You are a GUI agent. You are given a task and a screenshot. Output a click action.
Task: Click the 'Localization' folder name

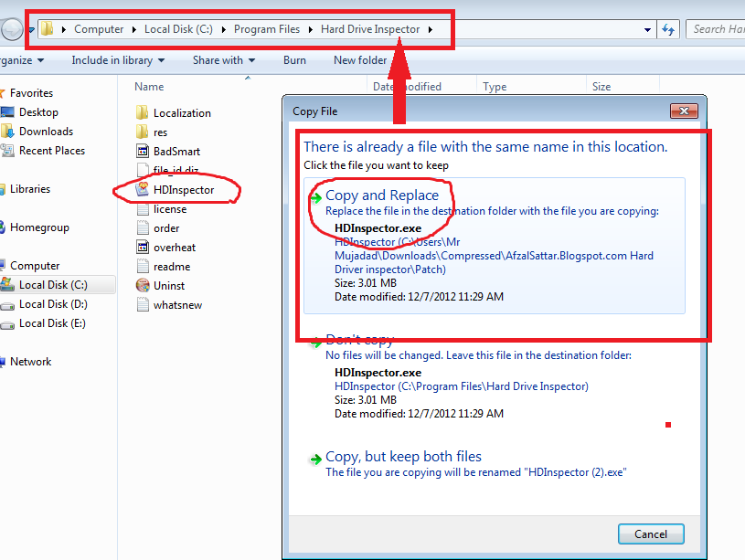182,113
